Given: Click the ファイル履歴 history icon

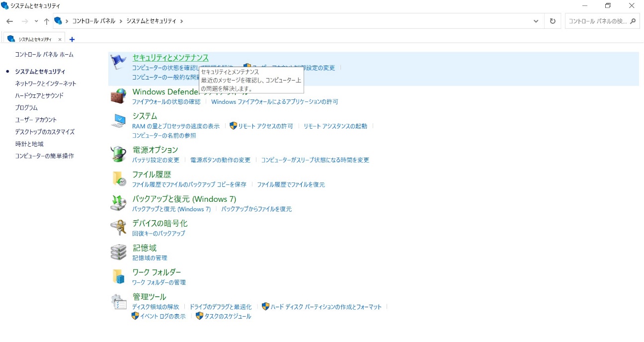Looking at the screenshot, I should tap(118, 178).
